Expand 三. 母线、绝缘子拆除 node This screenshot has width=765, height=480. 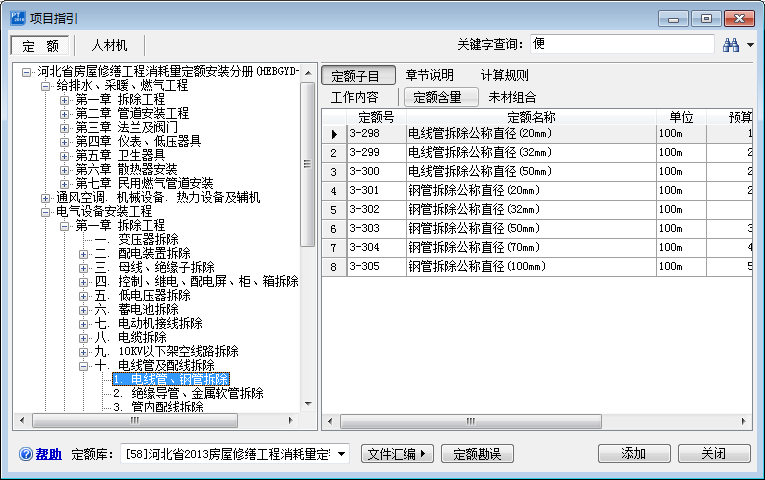83,268
